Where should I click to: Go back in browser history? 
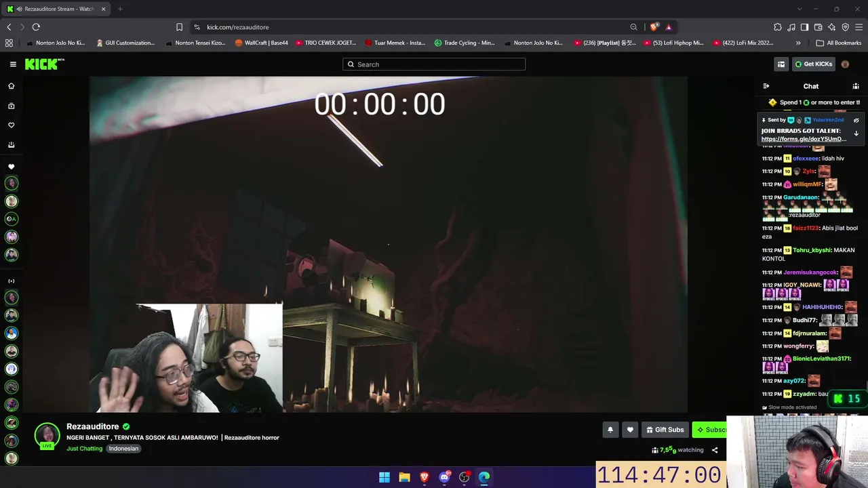(9, 27)
